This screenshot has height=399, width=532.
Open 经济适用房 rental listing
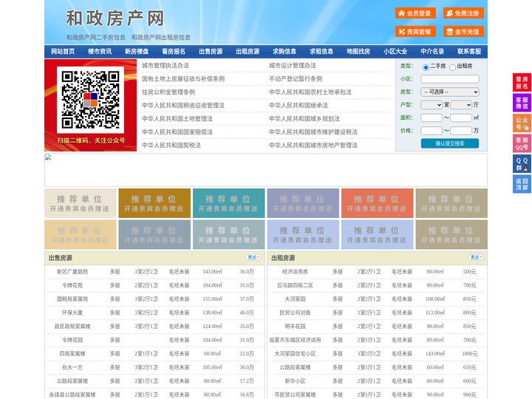(x=295, y=272)
